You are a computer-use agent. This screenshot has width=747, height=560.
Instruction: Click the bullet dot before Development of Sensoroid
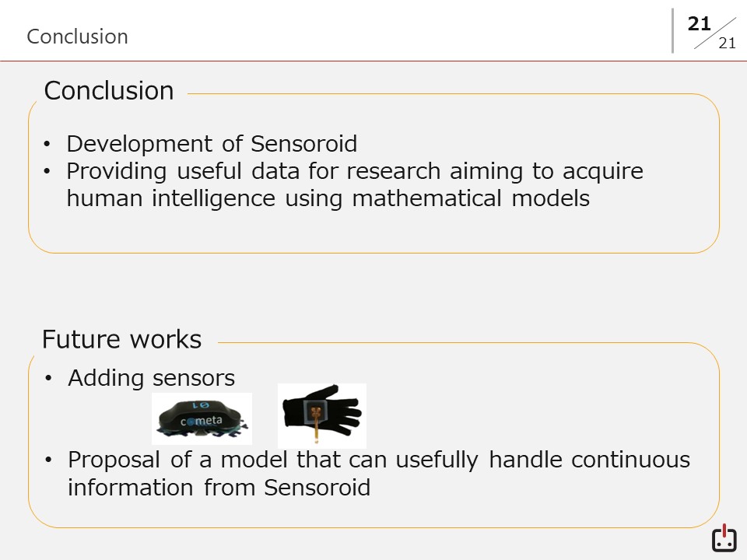[x=47, y=145]
